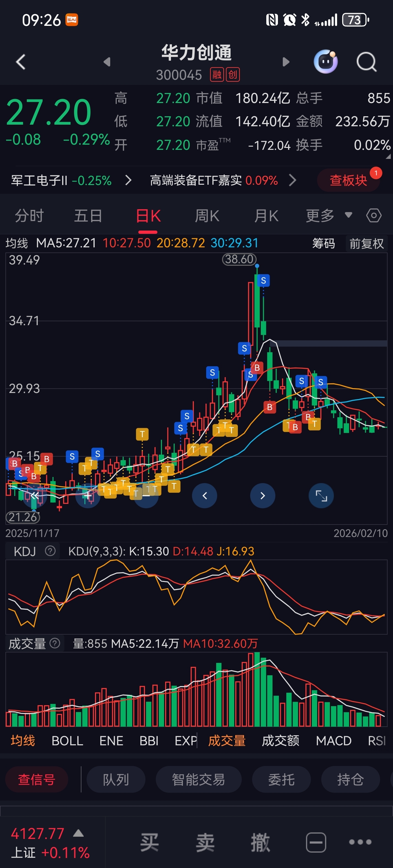Zoom out chart with minus button
Viewport: 393px width, 868px height.
(x=146, y=496)
